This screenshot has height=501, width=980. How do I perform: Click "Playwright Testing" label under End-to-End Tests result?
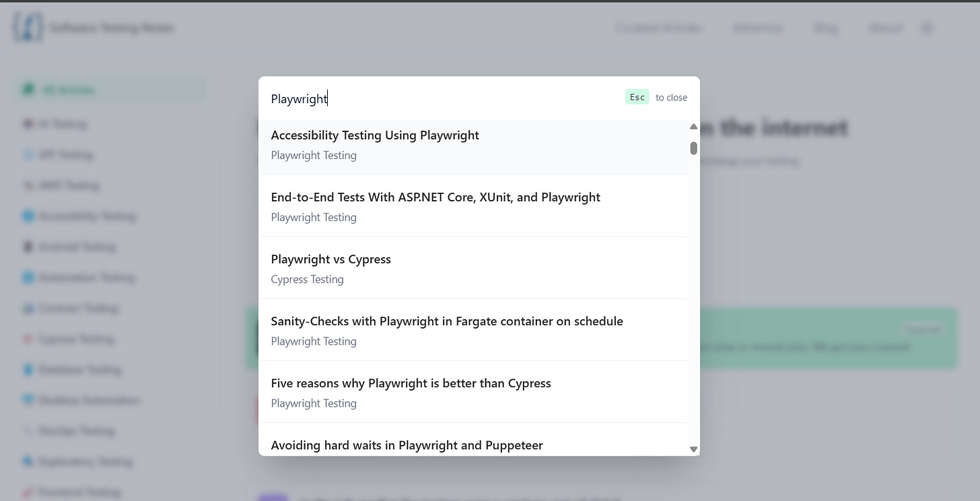pos(314,218)
